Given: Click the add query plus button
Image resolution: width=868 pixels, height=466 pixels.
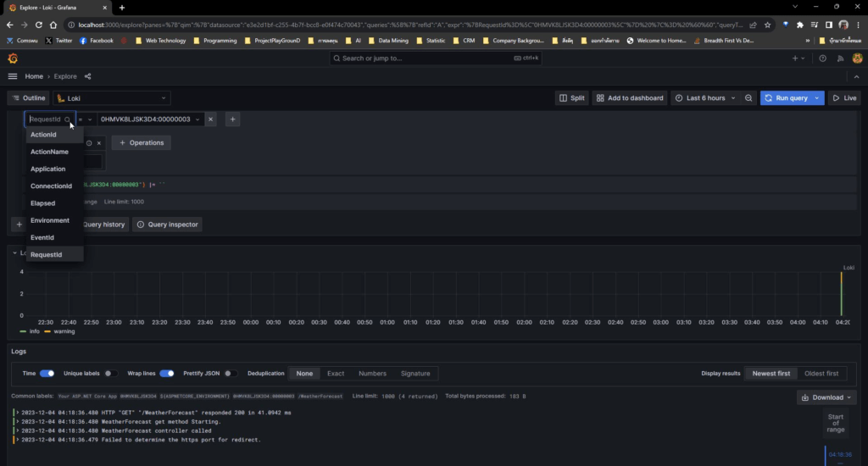Looking at the screenshot, I should pos(19,225).
